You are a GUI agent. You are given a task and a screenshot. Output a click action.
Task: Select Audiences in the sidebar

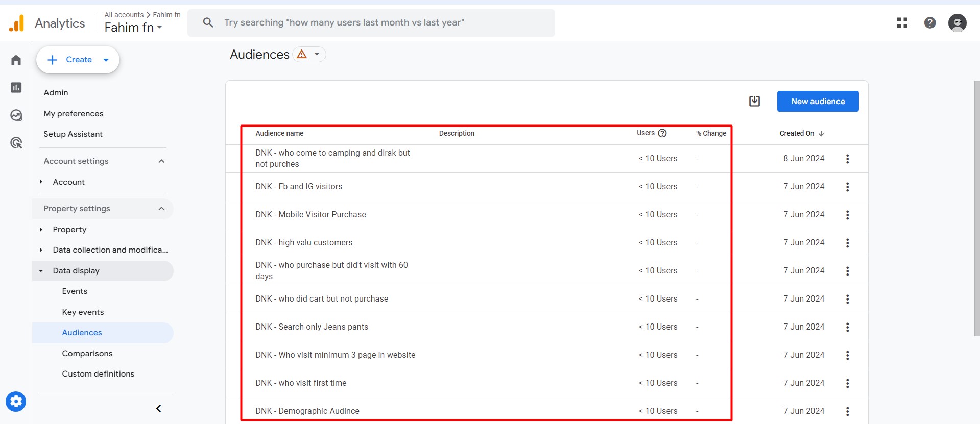click(x=82, y=333)
